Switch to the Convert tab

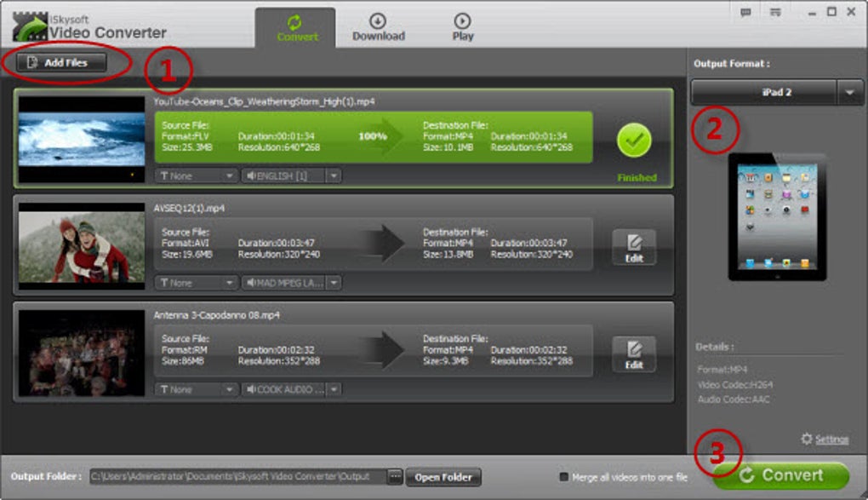(295, 28)
